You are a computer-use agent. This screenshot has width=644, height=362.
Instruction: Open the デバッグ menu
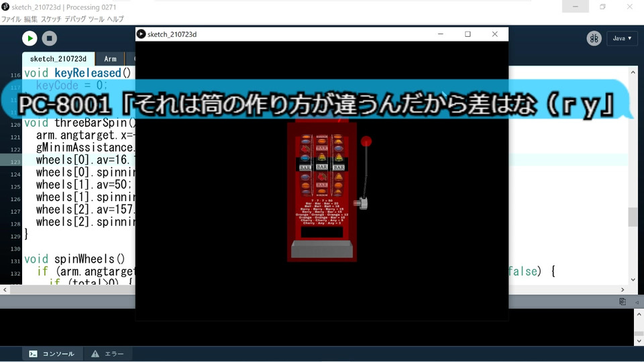[x=75, y=19]
